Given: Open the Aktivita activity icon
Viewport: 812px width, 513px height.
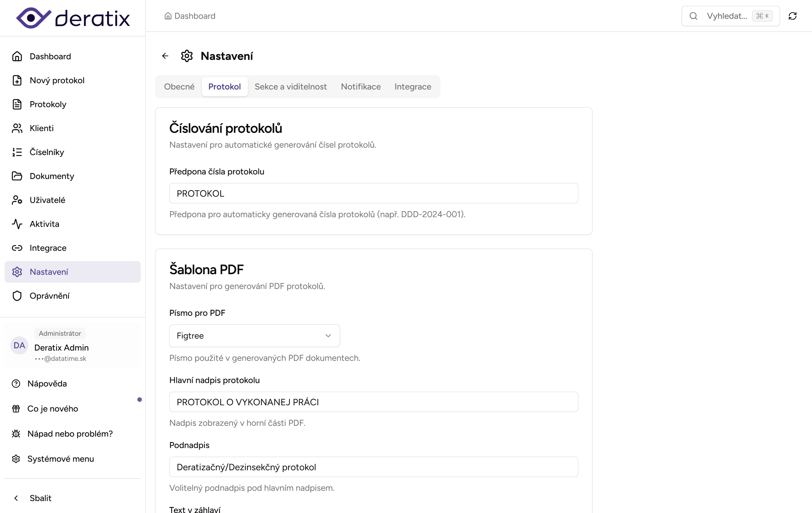Looking at the screenshot, I should 17,224.
